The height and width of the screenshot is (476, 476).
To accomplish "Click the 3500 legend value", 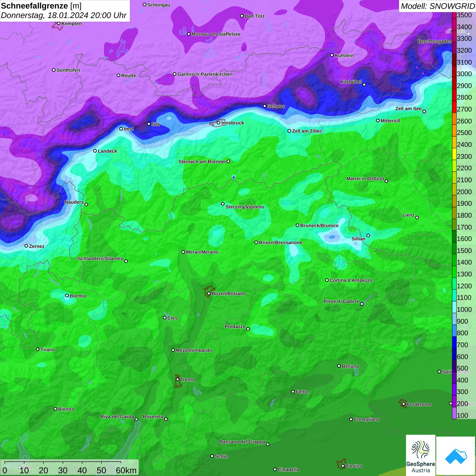I will coord(464,15).
